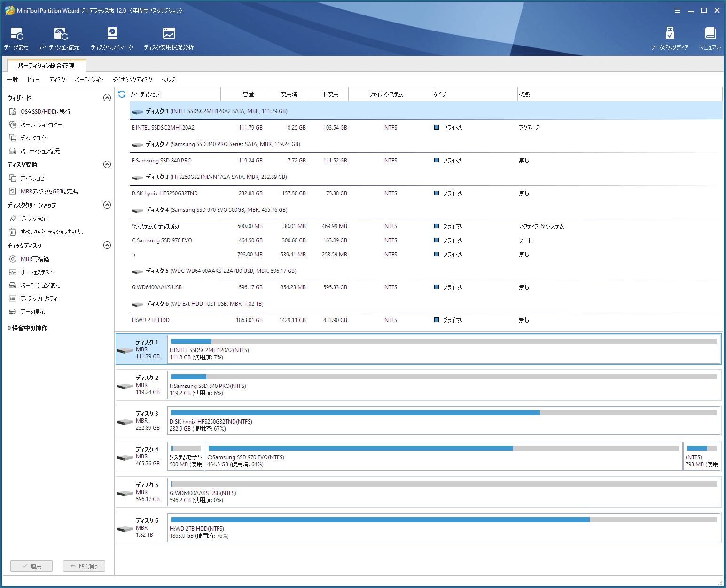
Task: Collapse the ウィザード section
Action: (x=107, y=98)
